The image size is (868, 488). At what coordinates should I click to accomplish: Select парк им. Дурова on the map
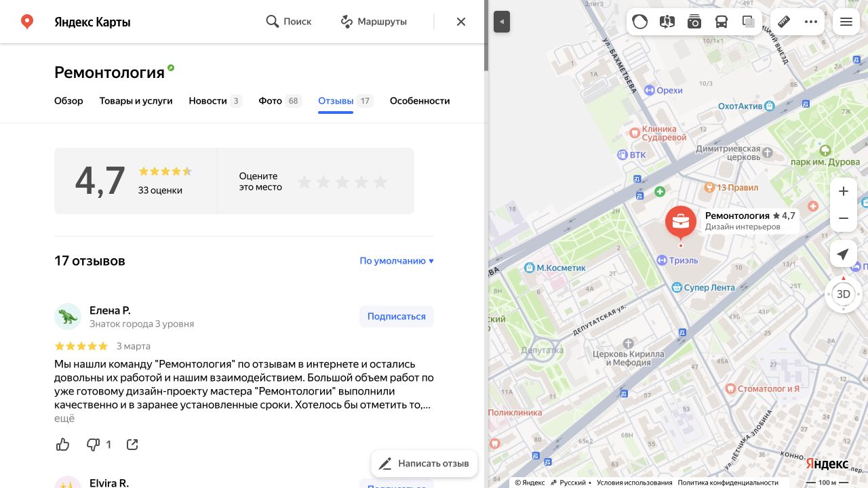(825, 157)
